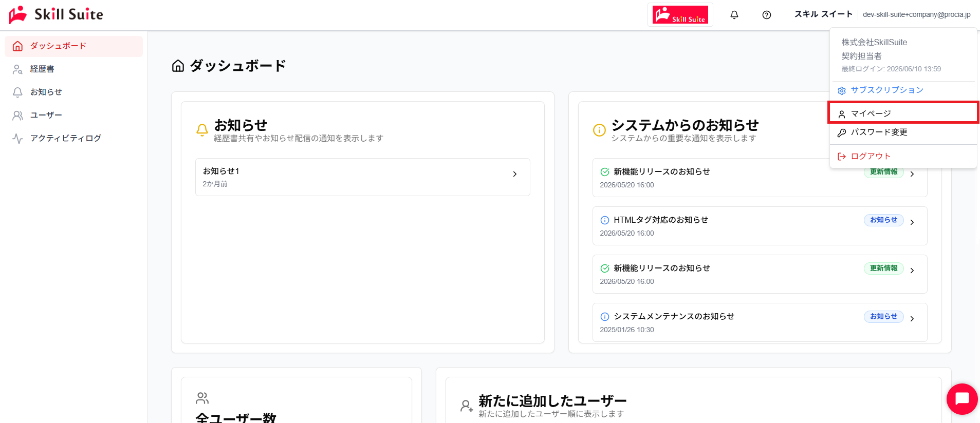This screenshot has width=980, height=423.
Task: Click the 最終ログイン timestamp text
Action: [891, 69]
